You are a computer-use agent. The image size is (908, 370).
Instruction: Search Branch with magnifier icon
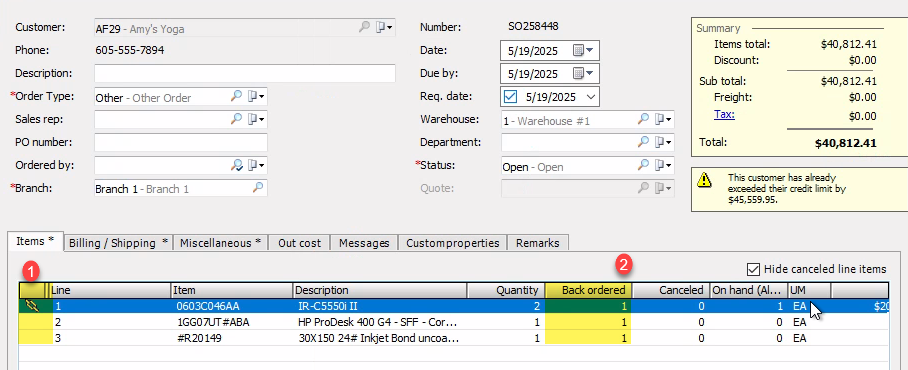[258, 188]
